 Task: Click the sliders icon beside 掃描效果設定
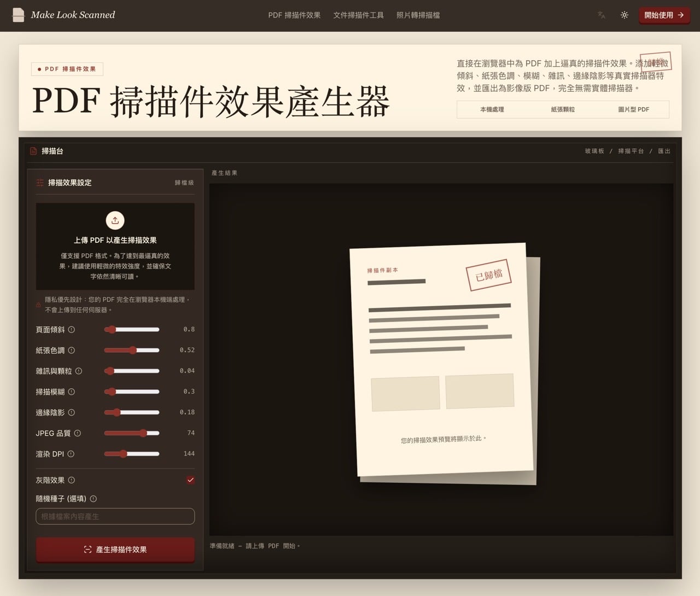(x=40, y=183)
